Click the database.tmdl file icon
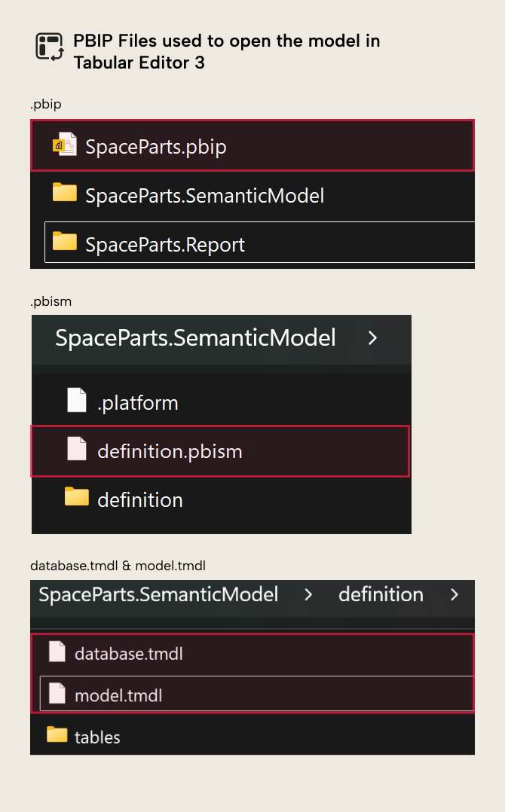The image size is (505, 812). click(57, 653)
